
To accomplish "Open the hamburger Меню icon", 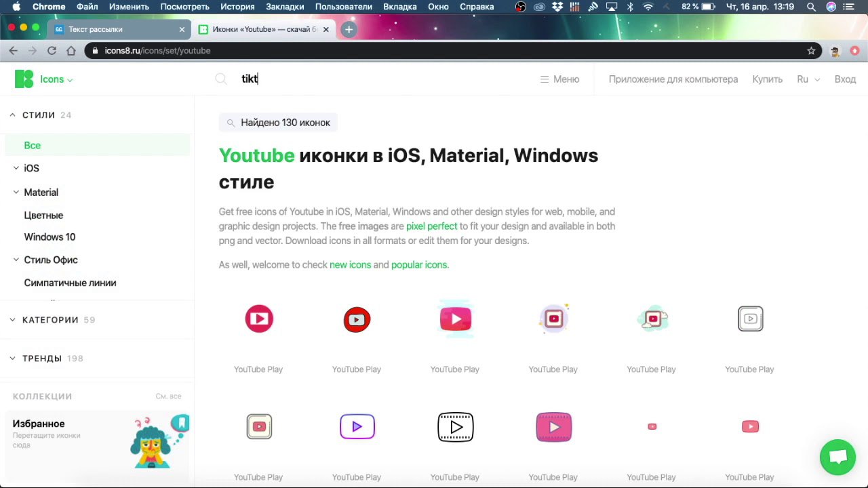I will 544,79.
